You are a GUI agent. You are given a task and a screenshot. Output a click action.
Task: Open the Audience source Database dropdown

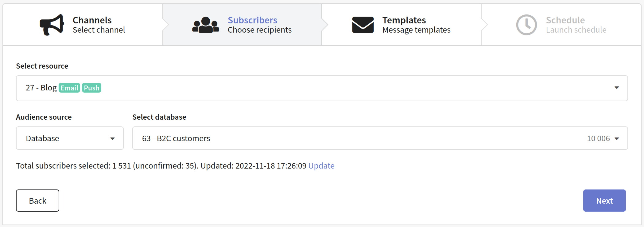[x=70, y=138]
